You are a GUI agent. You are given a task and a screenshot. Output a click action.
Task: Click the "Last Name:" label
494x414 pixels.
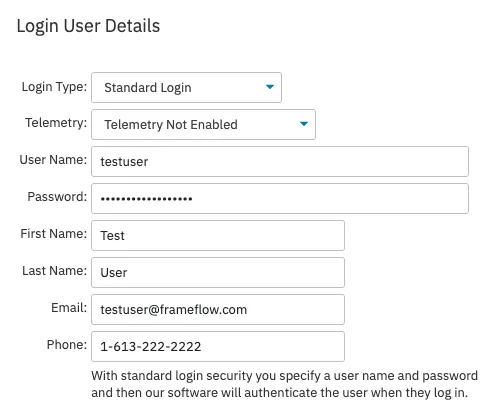point(55,271)
